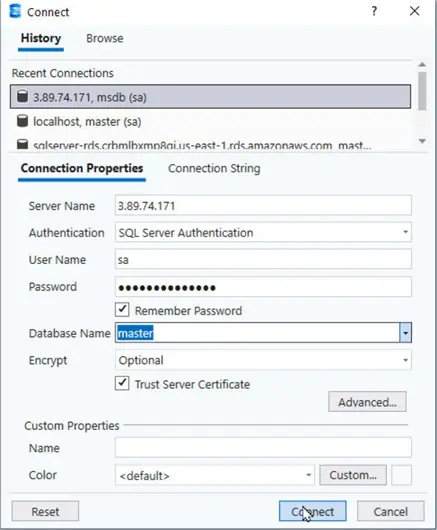
Task: Close the Connect dialog
Action: (x=414, y=11)
